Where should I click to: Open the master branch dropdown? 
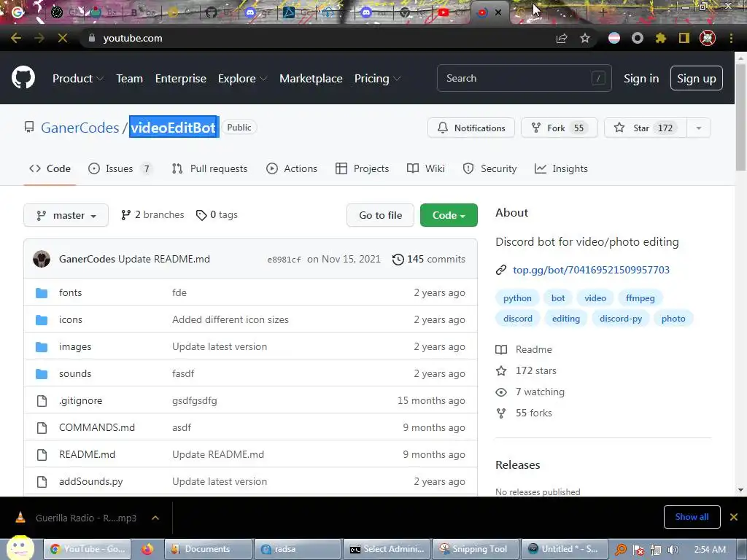[x=66, y=215]
